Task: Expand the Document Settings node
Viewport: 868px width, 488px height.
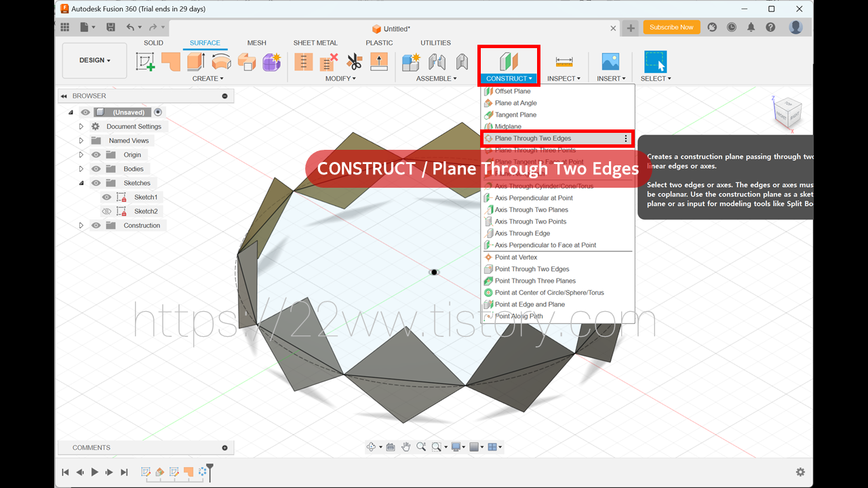Action: (81, 127)
